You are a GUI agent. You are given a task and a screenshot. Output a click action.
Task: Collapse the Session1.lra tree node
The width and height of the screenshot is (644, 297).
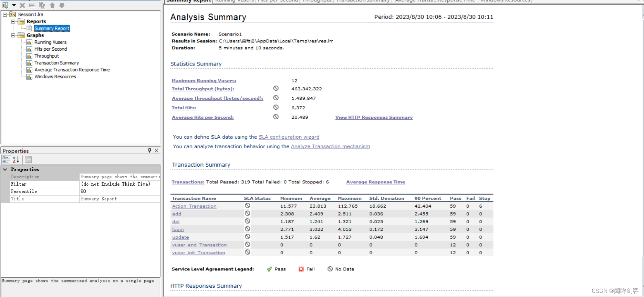pos(5,14)
